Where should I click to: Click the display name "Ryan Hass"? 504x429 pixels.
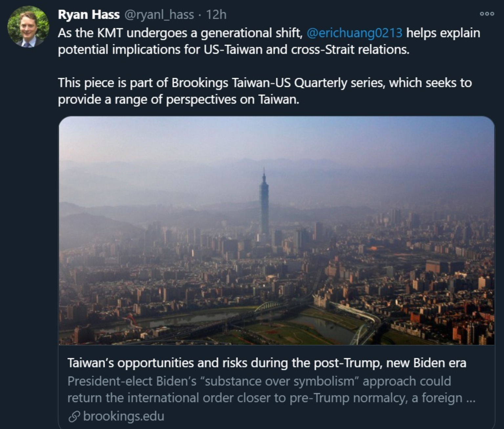(89, 15)
